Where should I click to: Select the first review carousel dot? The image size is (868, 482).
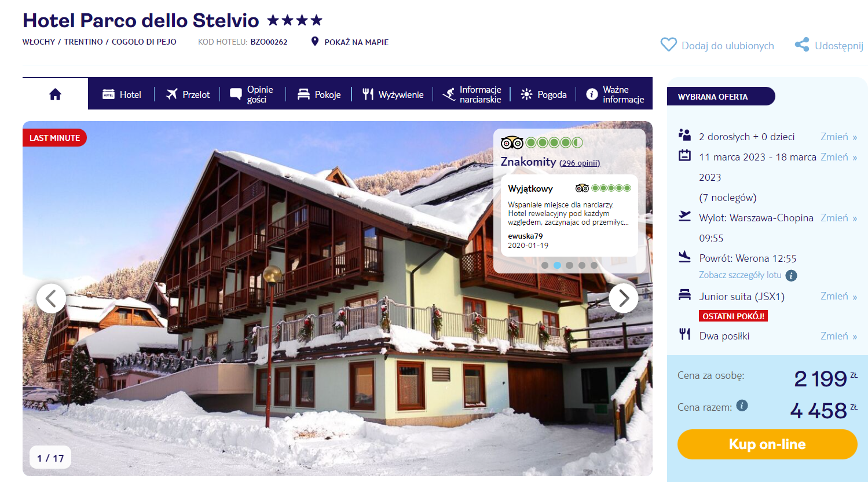(x=545, y=265)
